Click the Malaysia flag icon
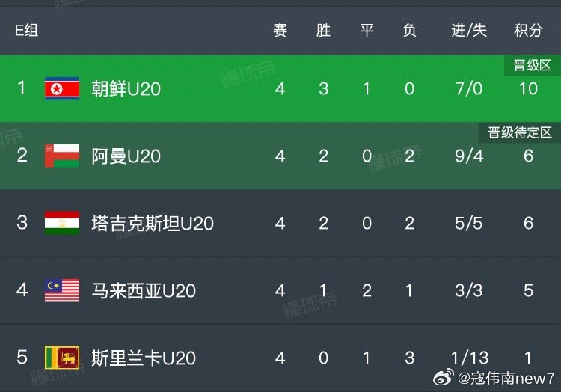Screen dimensions: 561x392 pyautogui.click(x=62, y=290)
